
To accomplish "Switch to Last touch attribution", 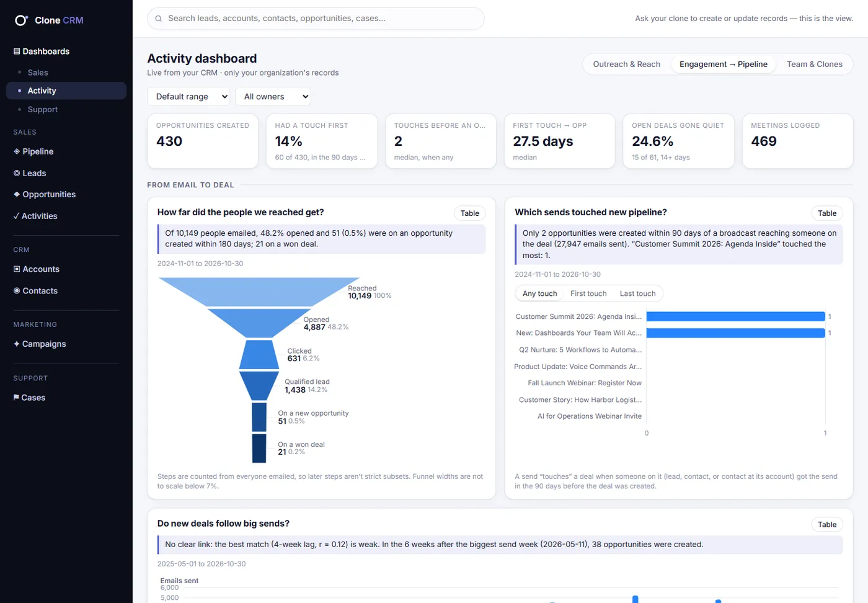I will point(637,293).
